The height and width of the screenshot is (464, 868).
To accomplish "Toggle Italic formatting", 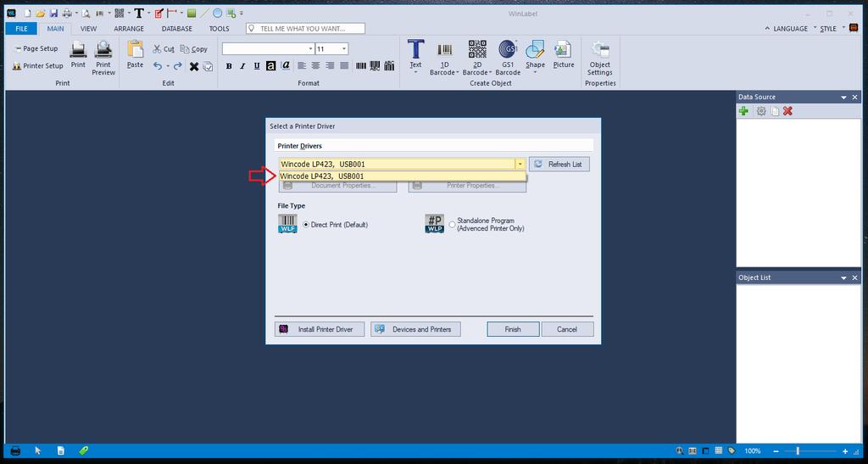I will click(242, 66).
